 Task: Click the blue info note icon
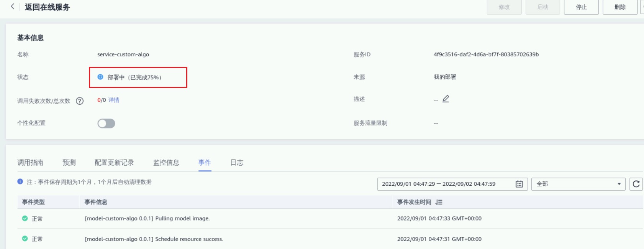[x=20, y=182]
